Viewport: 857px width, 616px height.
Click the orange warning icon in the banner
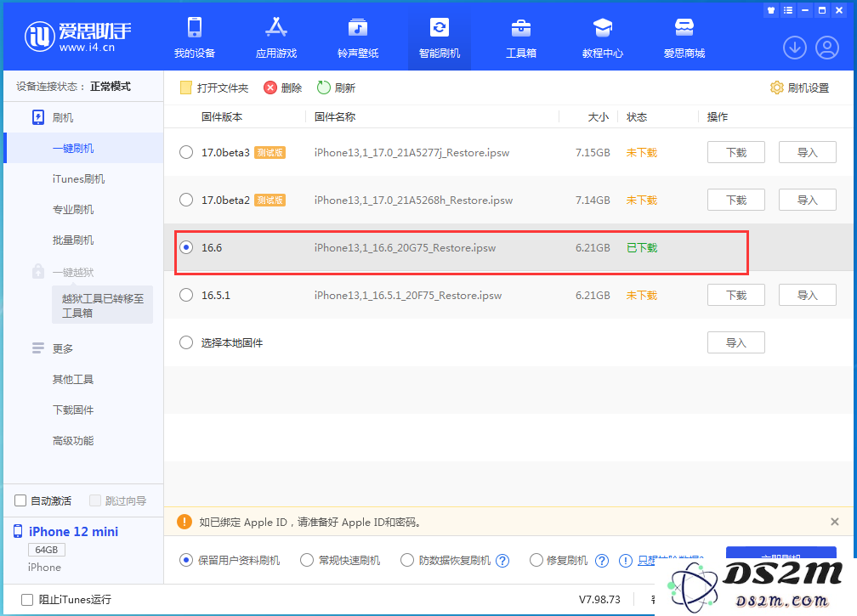coord(184,522)
